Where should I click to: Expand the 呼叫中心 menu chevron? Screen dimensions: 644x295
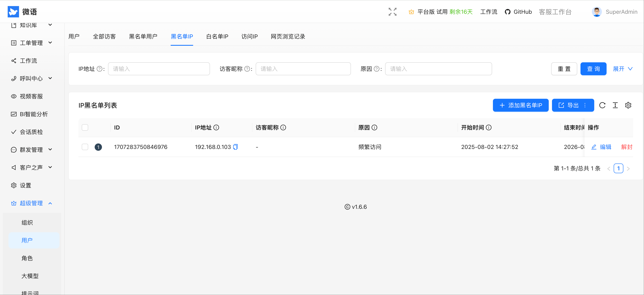[50, 78]
